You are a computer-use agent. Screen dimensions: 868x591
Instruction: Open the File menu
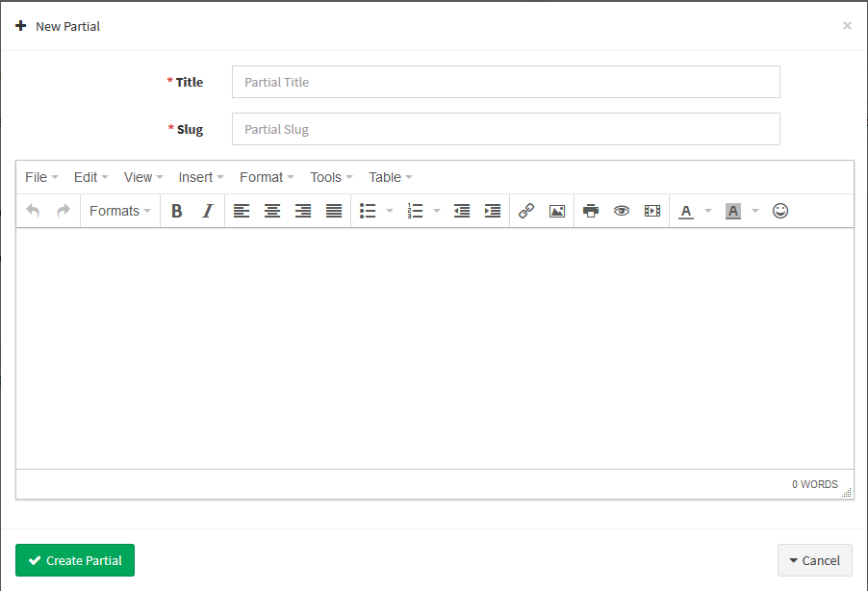click(x=41, y=177)
